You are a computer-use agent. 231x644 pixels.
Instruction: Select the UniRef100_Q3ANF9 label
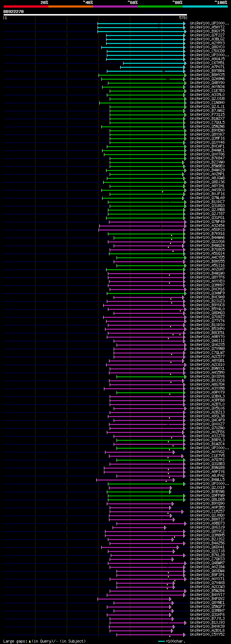pyautogui.click(x=207, y=293)
